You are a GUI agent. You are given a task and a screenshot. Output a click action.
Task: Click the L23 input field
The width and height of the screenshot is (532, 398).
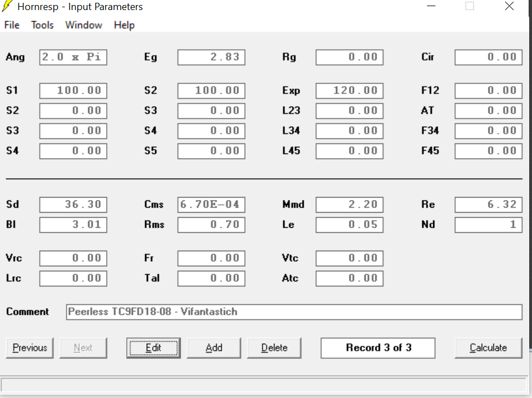349,111
